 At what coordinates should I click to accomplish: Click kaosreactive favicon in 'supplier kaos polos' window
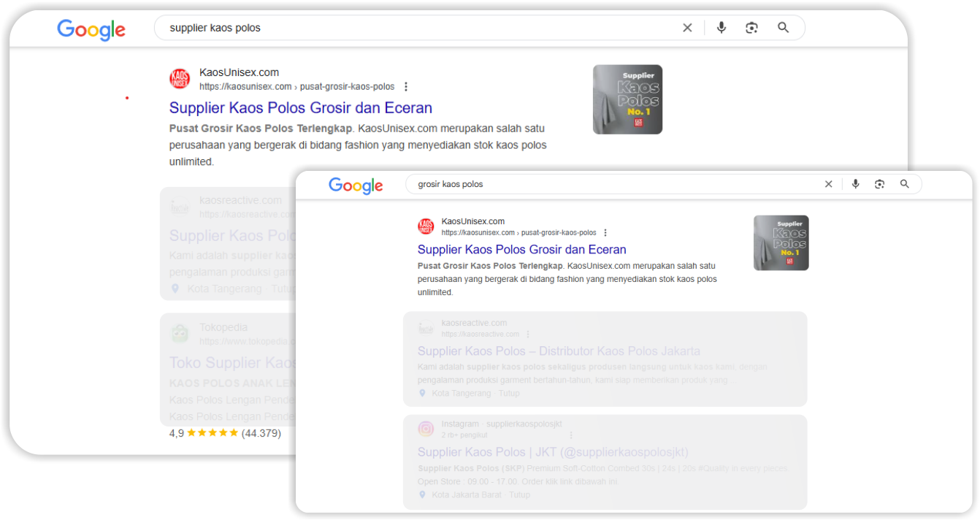click(x=180, y=207)
